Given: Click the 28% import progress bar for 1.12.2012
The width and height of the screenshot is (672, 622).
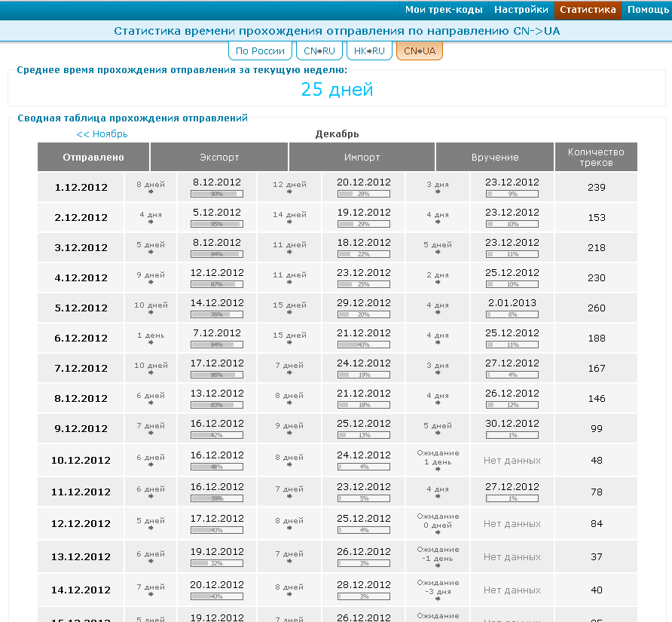Looking at the screenshot, I should point(364,194).
